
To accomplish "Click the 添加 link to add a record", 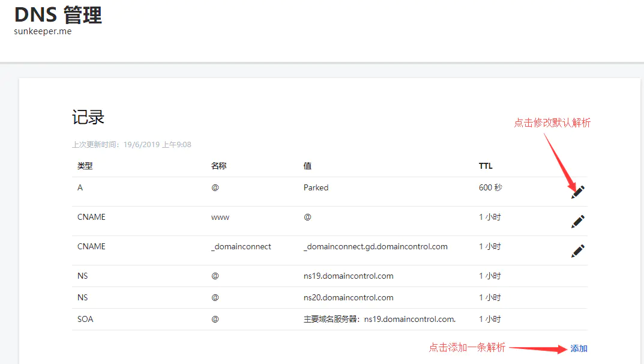I will (579, 348).
